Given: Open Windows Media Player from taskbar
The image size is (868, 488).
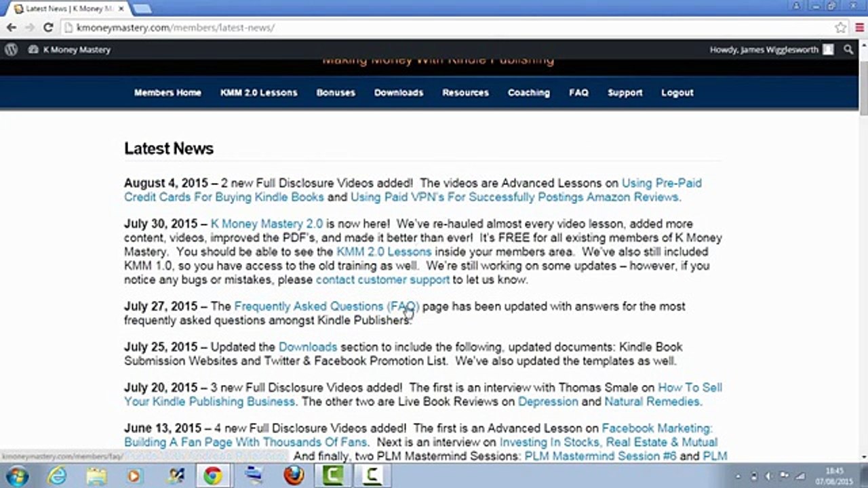Looking at the screenshot, I should click(134, 476).
